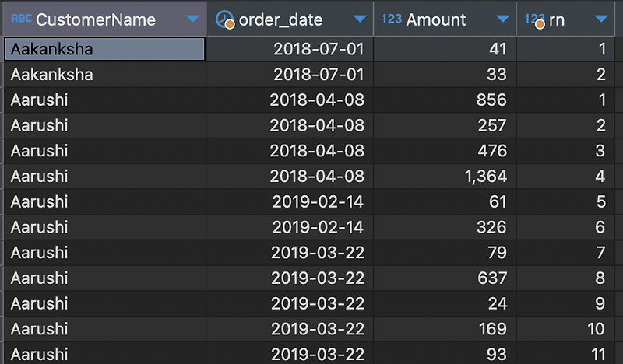
Task: Open the CustomerName column filter dropdown arrow
Action: tap(192, 19)
